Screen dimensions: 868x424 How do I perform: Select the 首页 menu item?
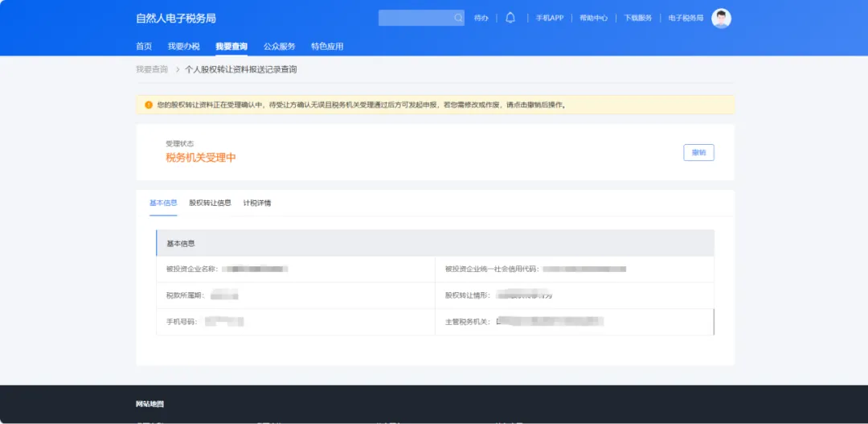click(144, 47)
